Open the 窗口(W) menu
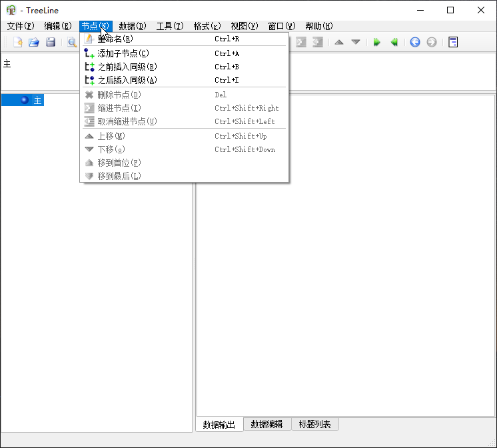 282,26
